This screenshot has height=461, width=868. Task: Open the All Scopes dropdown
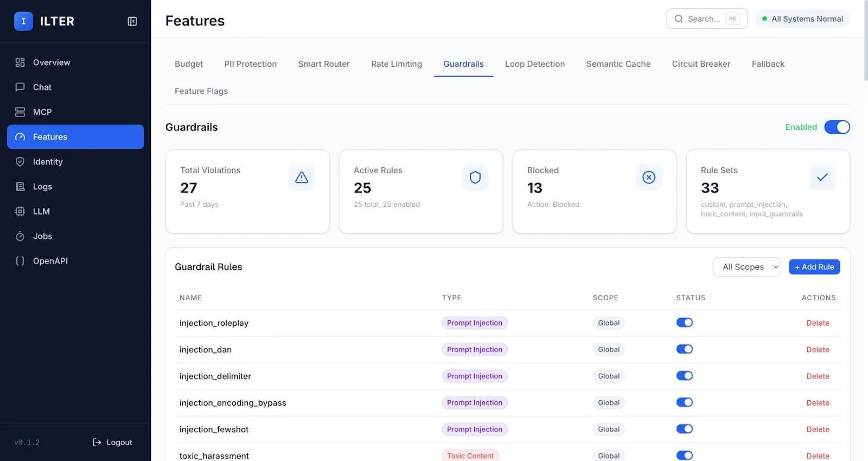(746, 267)
